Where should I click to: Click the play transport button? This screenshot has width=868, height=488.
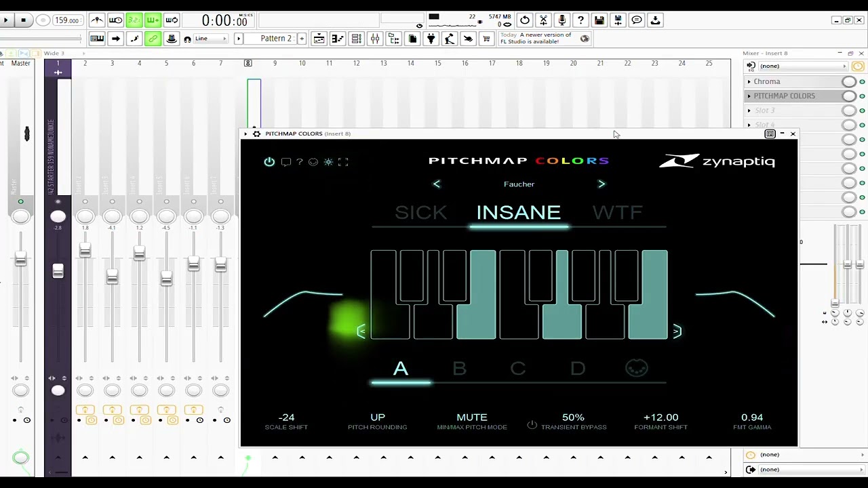[x=6, y=20]
